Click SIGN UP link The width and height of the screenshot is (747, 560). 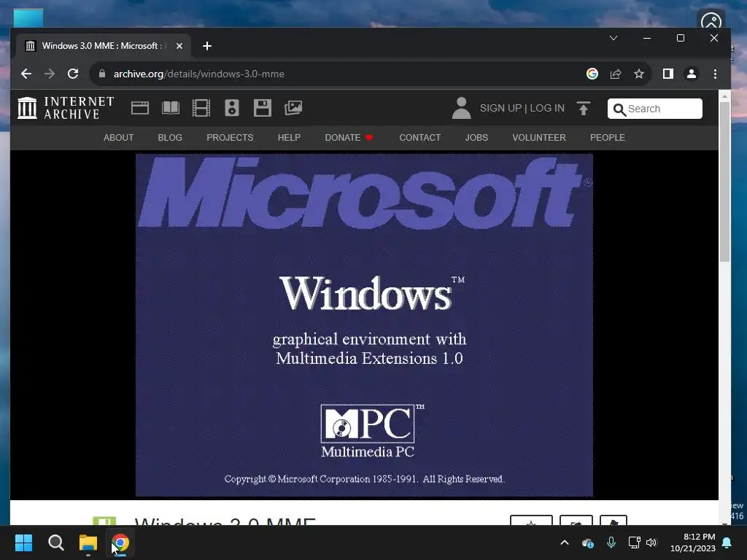coord(500,108)
